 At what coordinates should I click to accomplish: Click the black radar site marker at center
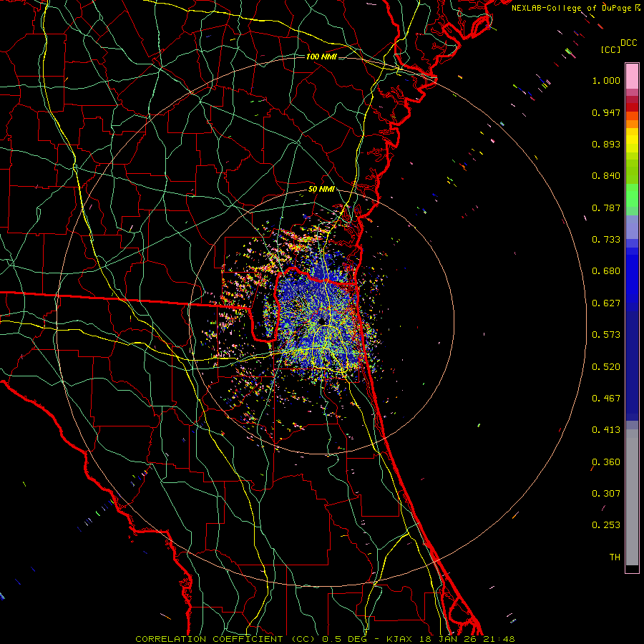(x=321, y=321)
